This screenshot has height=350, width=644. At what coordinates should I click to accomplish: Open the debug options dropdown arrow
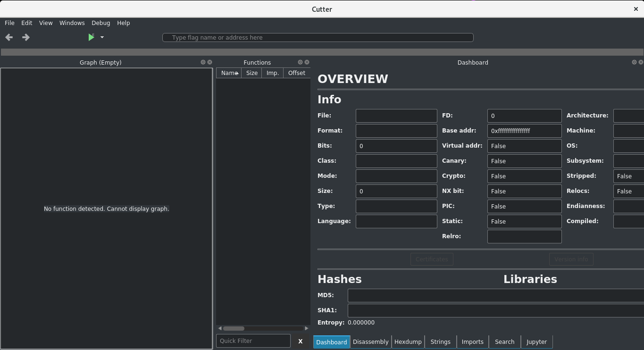tap(102, 37)
